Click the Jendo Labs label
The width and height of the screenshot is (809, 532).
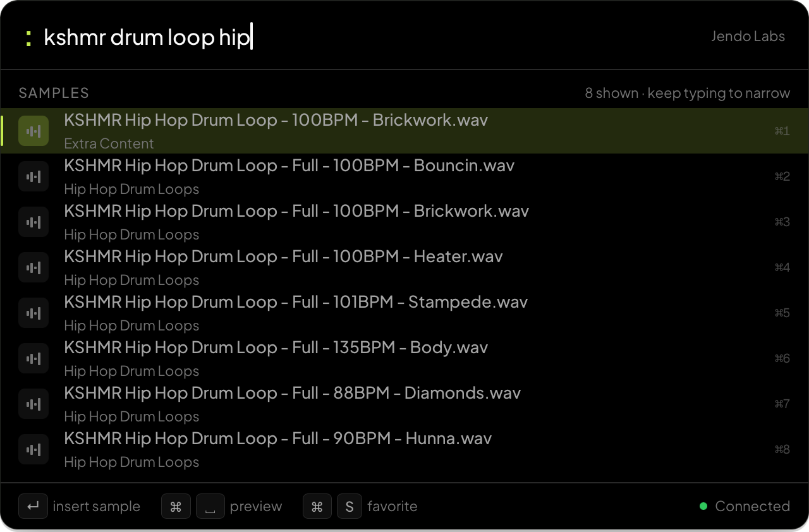coord(748,36)
